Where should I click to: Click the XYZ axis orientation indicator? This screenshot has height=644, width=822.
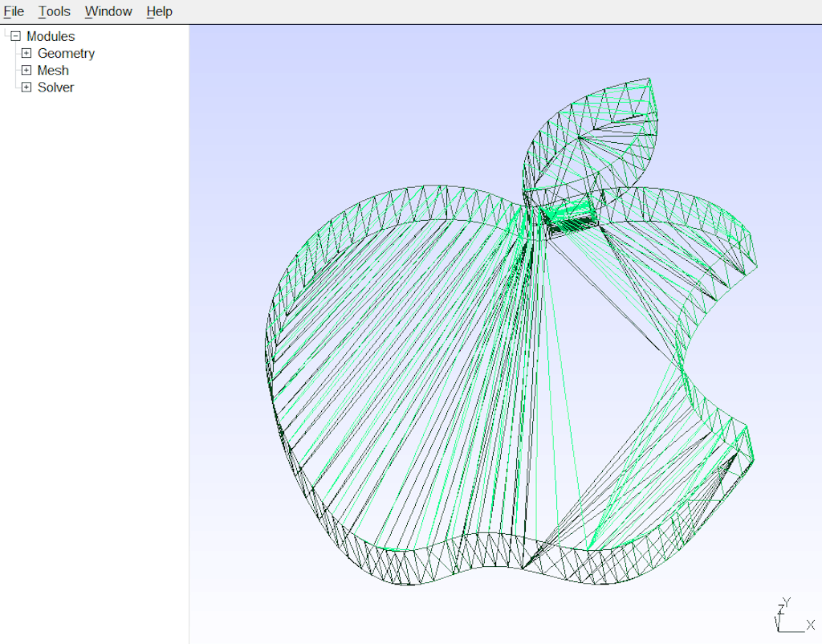[x=795, y=615]
